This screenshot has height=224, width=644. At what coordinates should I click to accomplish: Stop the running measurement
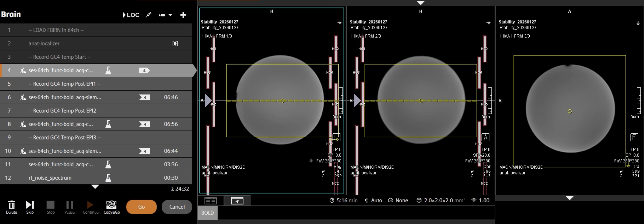(50, 207)
